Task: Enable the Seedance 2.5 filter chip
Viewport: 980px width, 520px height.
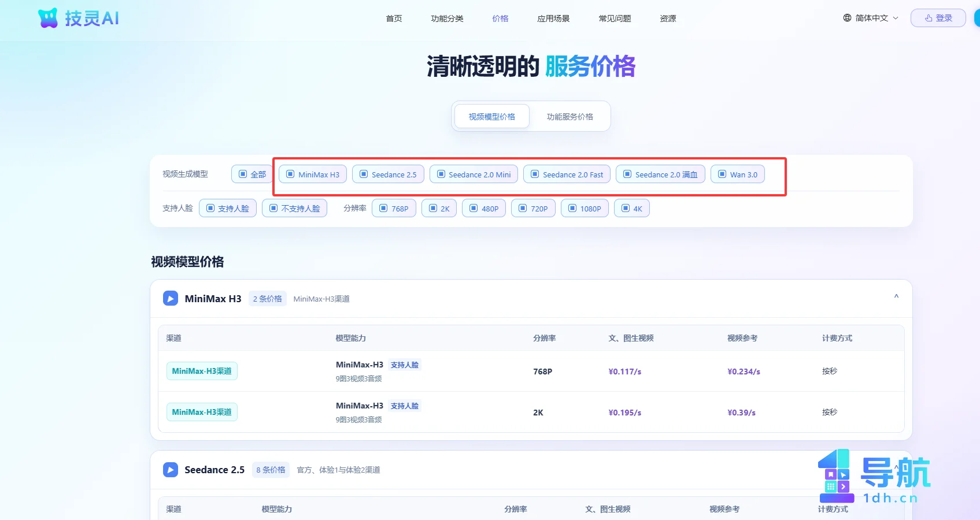Action: [388, 174]
